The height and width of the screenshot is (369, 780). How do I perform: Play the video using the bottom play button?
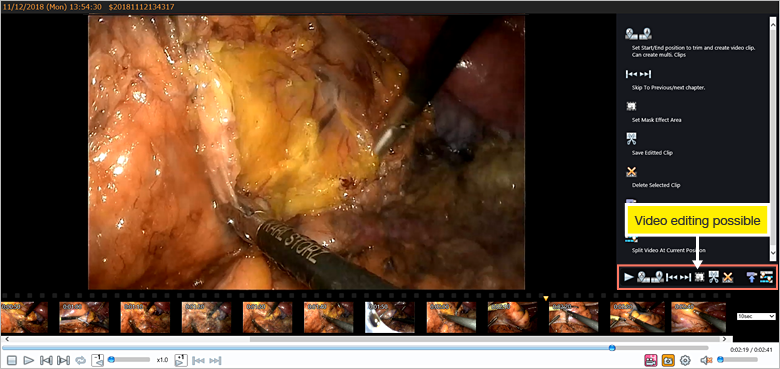pyautogui.click(x=29, y=360)
